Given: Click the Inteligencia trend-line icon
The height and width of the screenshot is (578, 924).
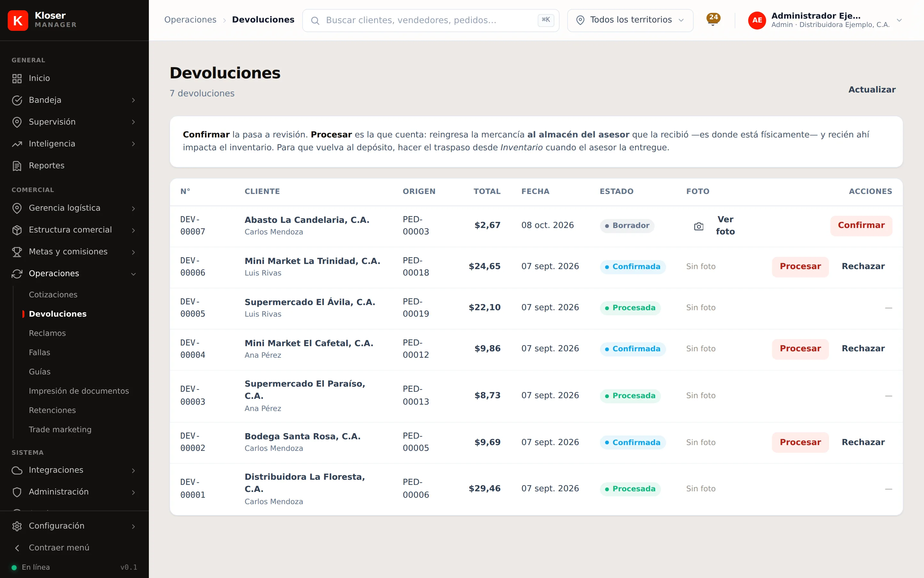Looking at the screenshot, I should coord(17,144).
